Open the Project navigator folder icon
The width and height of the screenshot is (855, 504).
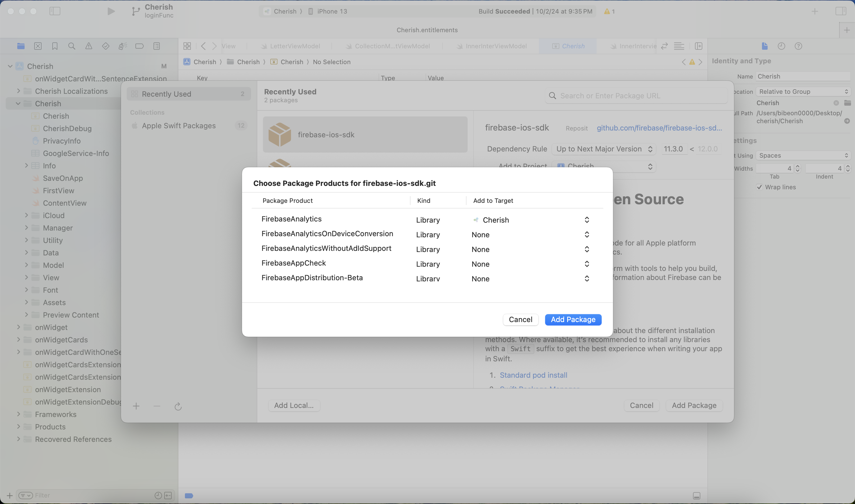(21, 46)
